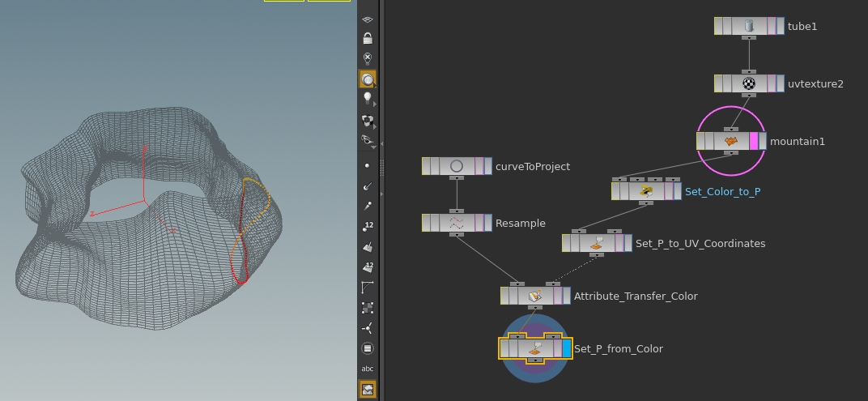
Task: Click the three-pronged axis display icon
Action: [368, 328]
